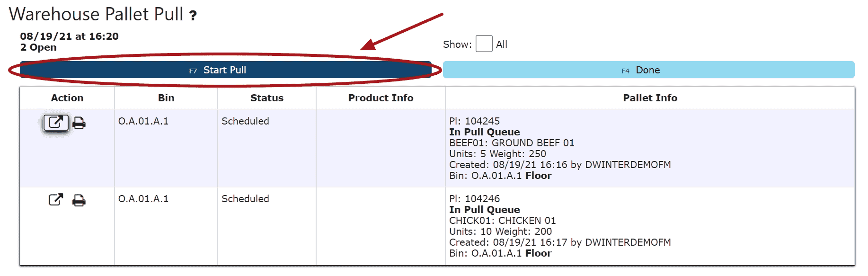Click Scheduled status of pallet 104246 row
The height and width of the screenshot is (276, 868).
point(245,199)
